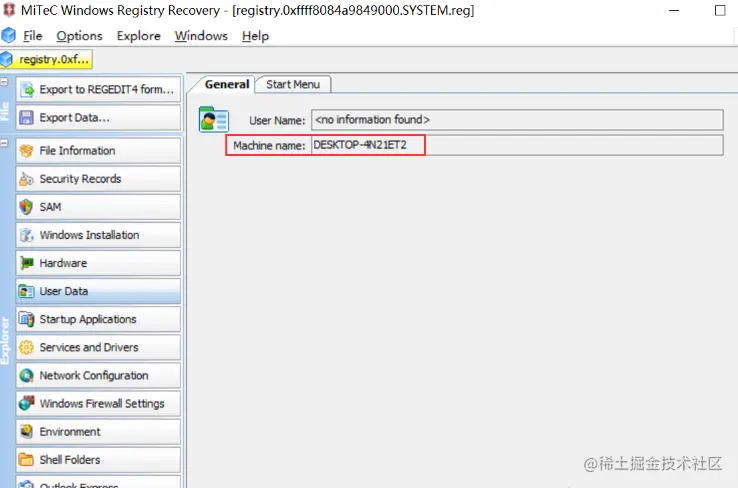
Task: Select the registry.0xf... document tab
Action: tap(46, 59)
